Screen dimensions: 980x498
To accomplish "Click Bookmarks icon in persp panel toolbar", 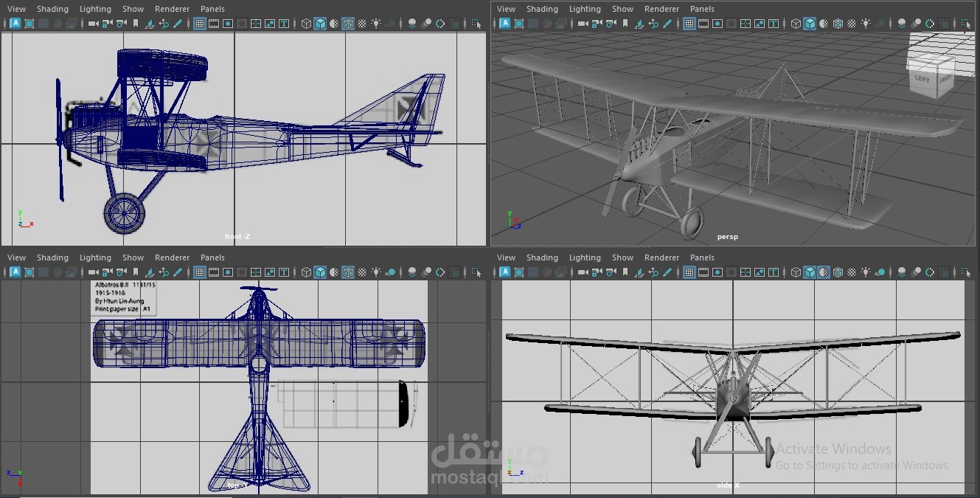I will 625,24.
